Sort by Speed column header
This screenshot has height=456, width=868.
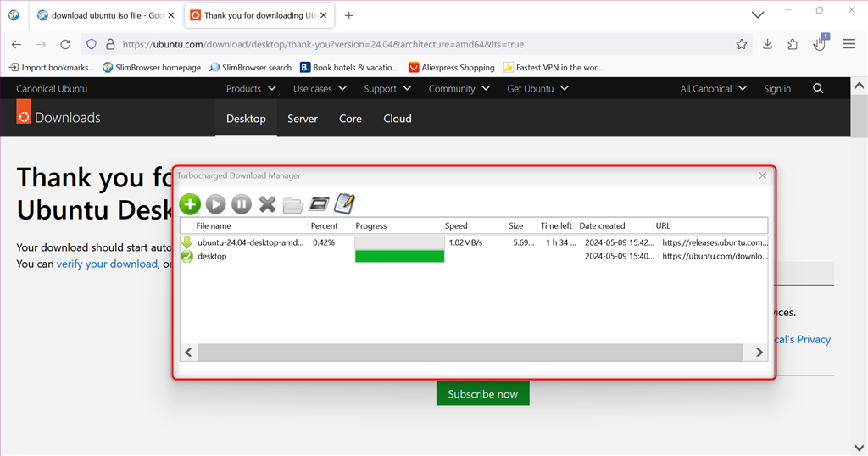pyautogui.click(x=474, y=225)
